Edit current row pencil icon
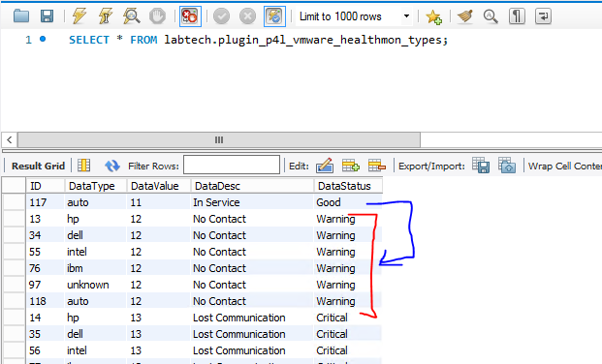 [325, 166]
